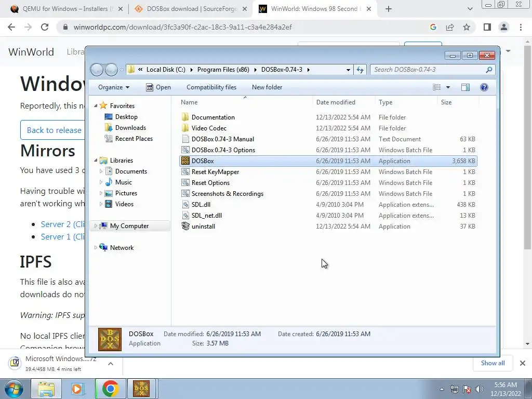532x399 pixels.
Task: Expand the Documents library tree node
Action: pos(101,171)
